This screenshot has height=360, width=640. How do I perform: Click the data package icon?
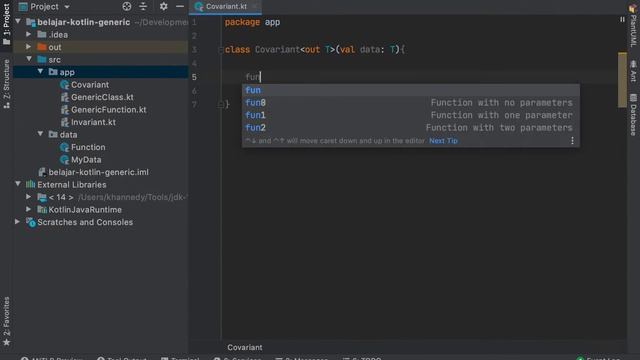click(53, 135)
